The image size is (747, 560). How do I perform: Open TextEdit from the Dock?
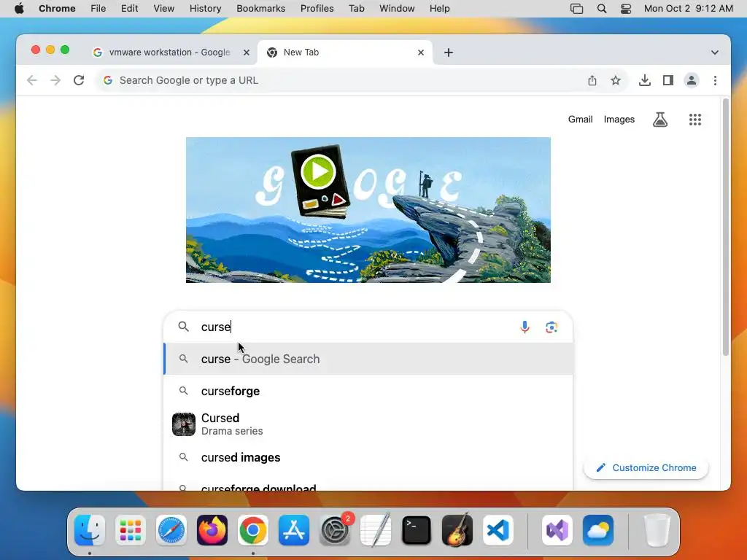376,530
